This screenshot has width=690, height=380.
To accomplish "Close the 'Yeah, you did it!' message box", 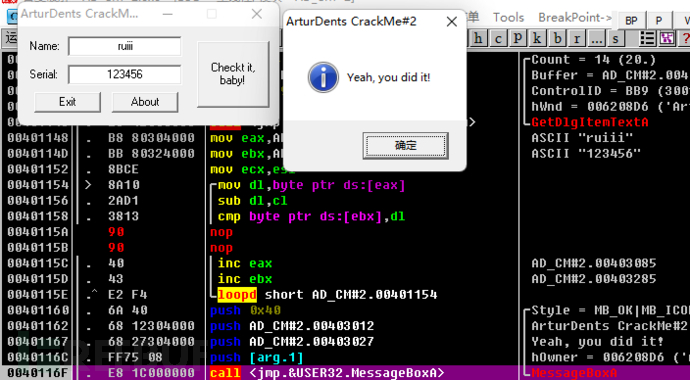I will [451, 22].
